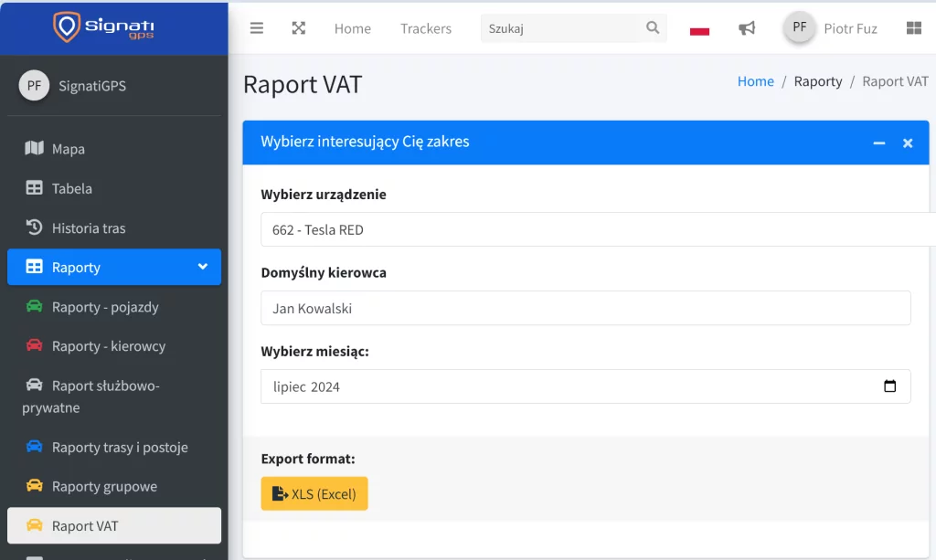This screenshot has width=936, height=560.
Task: Go to Trackers in top navigation
Action: (x=426, y=28)
